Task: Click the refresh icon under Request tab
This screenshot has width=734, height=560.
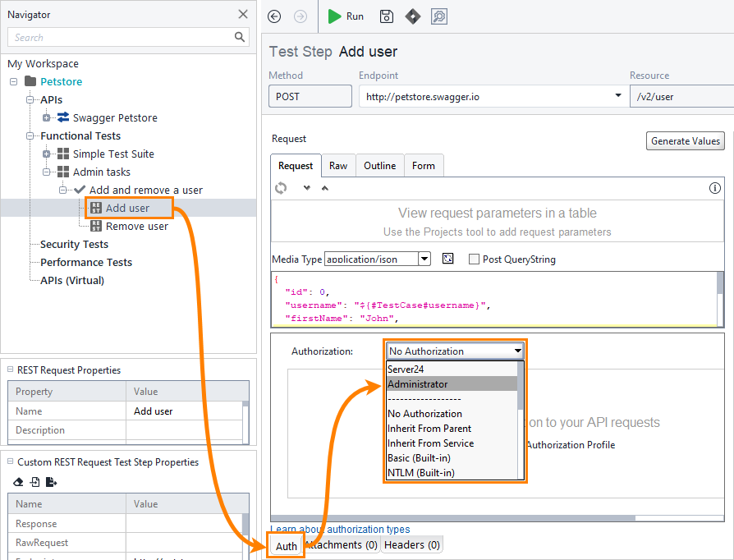Action: pos(282,188)
